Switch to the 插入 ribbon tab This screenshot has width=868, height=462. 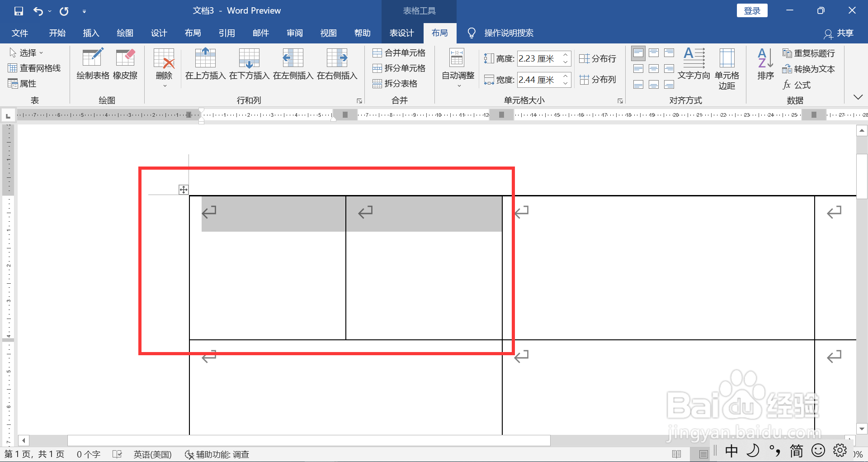[91, 33]
